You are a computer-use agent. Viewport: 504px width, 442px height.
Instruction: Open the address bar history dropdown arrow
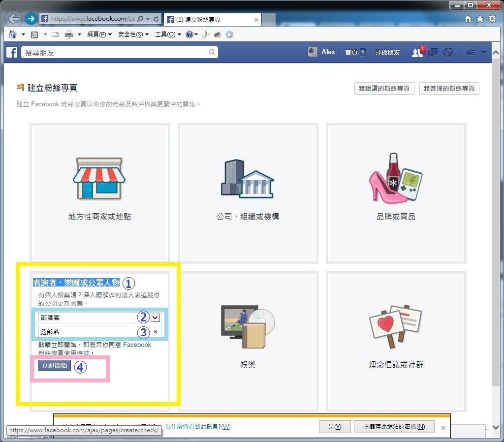tap(148, 19)
